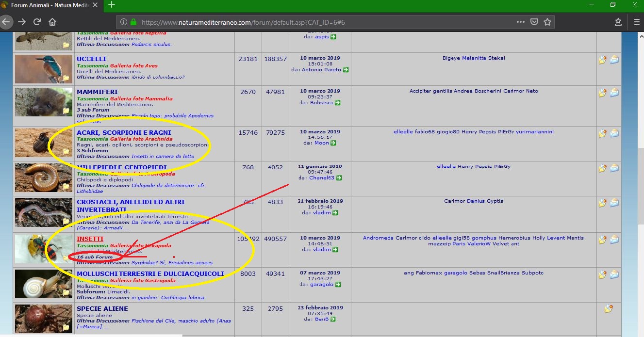Click the envelope icon for CROSTACEI, ANELLIDI row

point(614,203)
